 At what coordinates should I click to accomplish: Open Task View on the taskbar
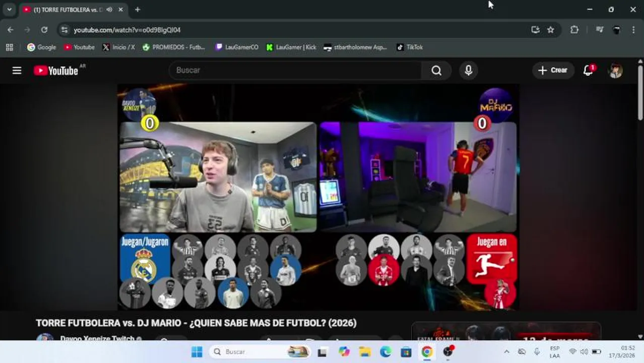(x=322, y=352)
